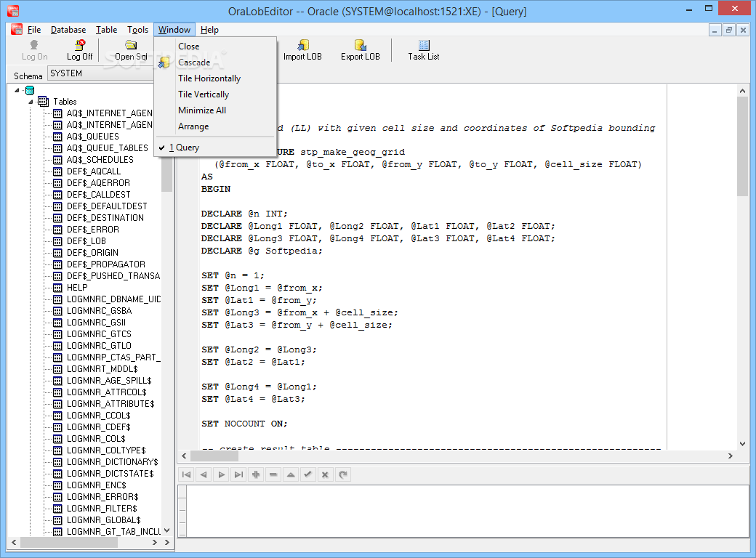Click the Cascade menu item icon
The image size is (756, 558).
click(164, 62)
